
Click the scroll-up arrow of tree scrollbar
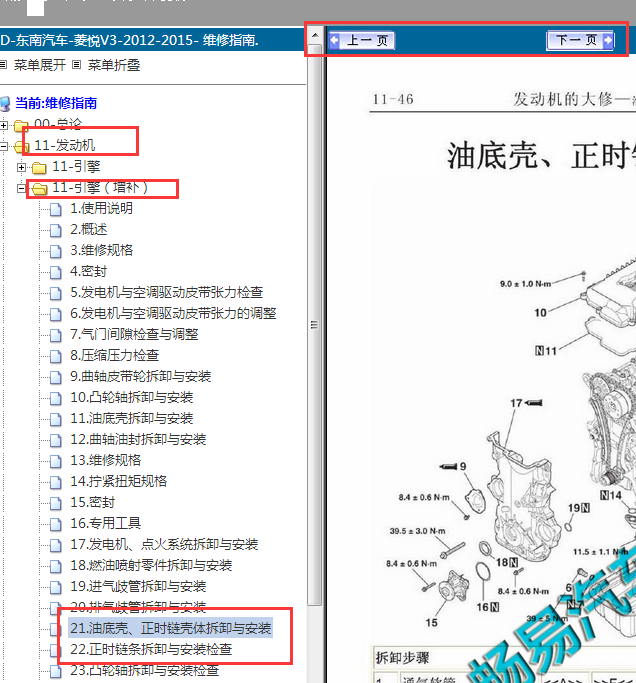(x=315, y=35)
